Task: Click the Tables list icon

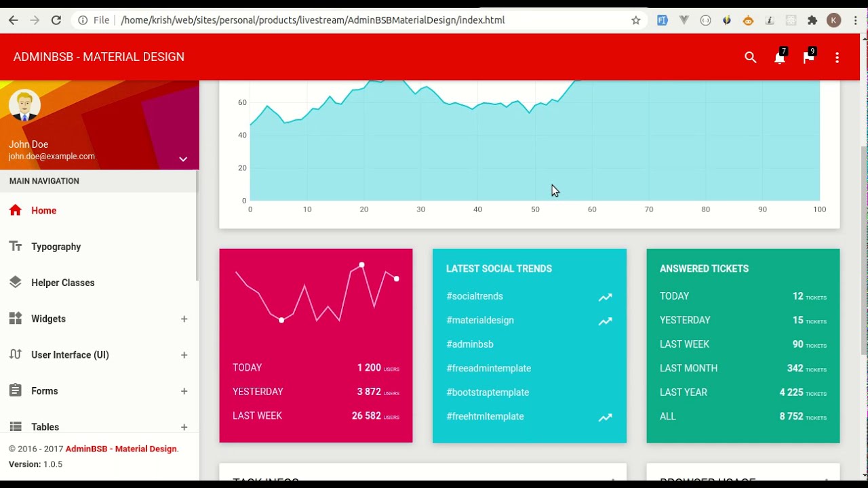Action: [x=16, y=426]
